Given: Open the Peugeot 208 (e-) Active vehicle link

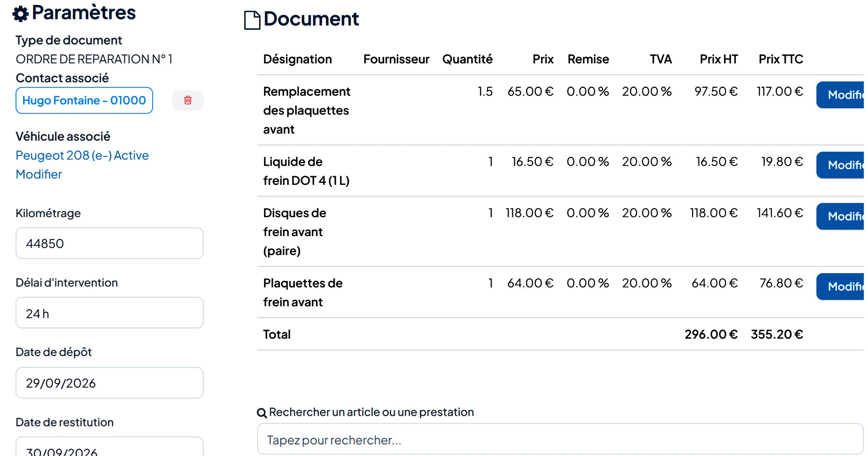Looking at the screenshot, I should (x=82, y=155).
